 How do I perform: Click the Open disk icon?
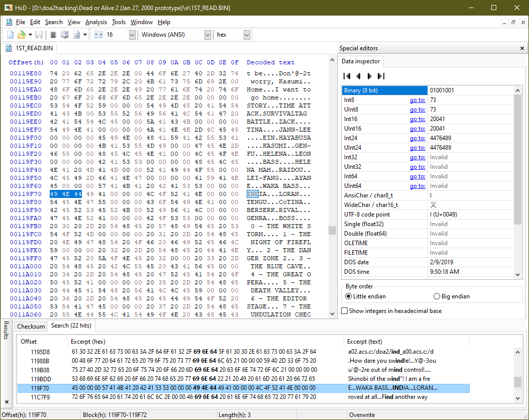pyautogui.click(x=65, y=35)
